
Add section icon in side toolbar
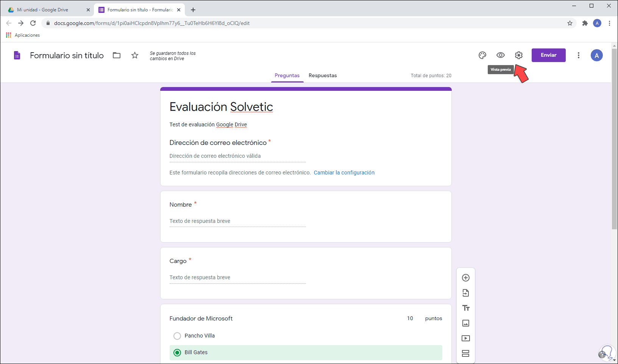pos(466,353)
